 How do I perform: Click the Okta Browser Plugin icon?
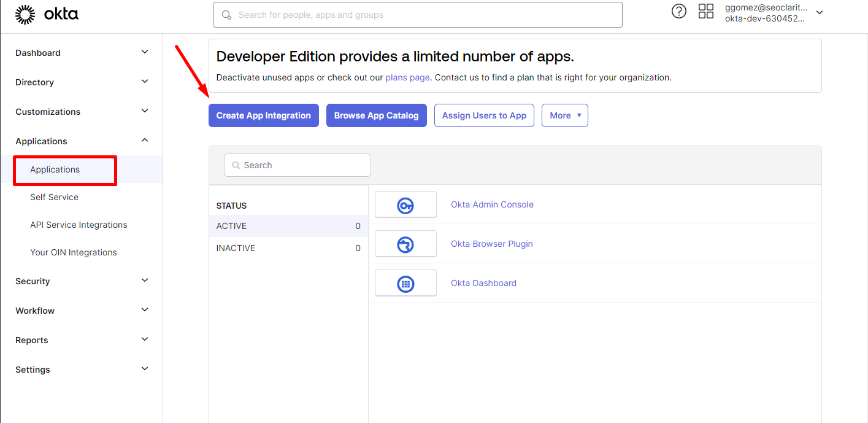pyautogui.click(x=405, y=244)
